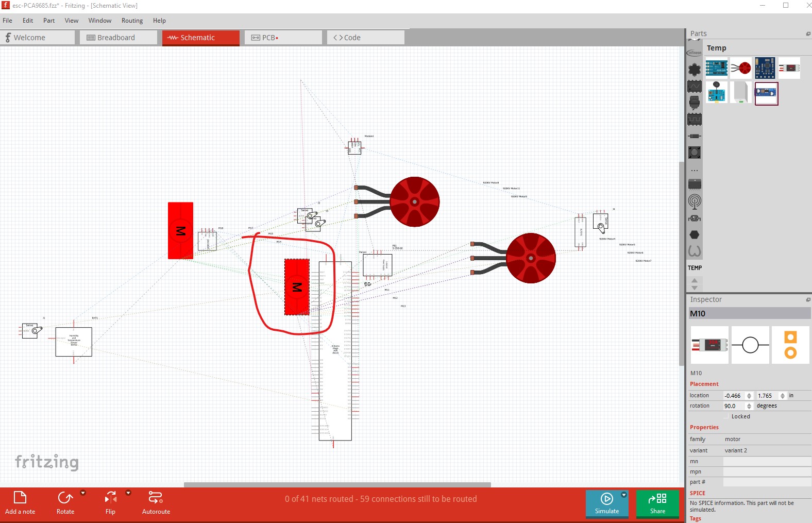
Task: Open the TEMP parts bin
Action: pyautogui.click(x=695, y=268)
